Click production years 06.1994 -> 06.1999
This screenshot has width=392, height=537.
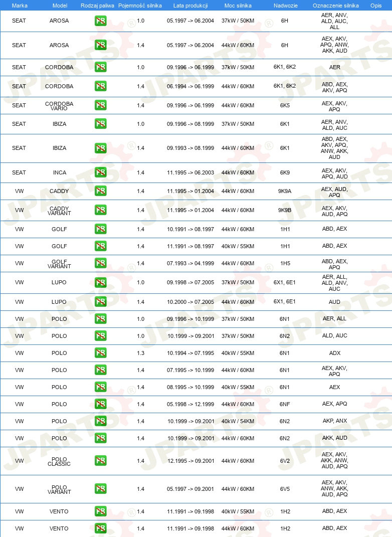tap(190, 86)
